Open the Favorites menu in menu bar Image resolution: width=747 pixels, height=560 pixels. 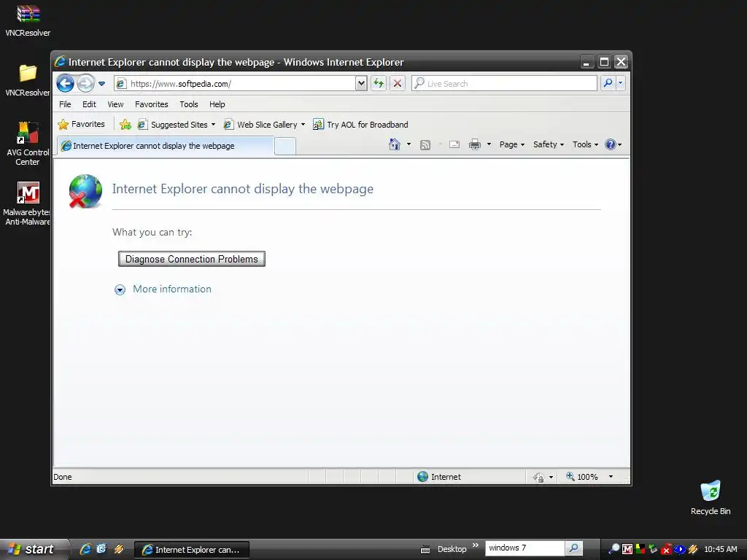pos(152,104)
